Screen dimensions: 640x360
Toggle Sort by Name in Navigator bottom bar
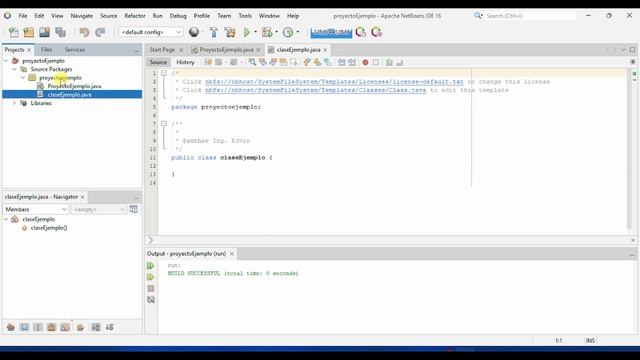[x=96, y=327]
